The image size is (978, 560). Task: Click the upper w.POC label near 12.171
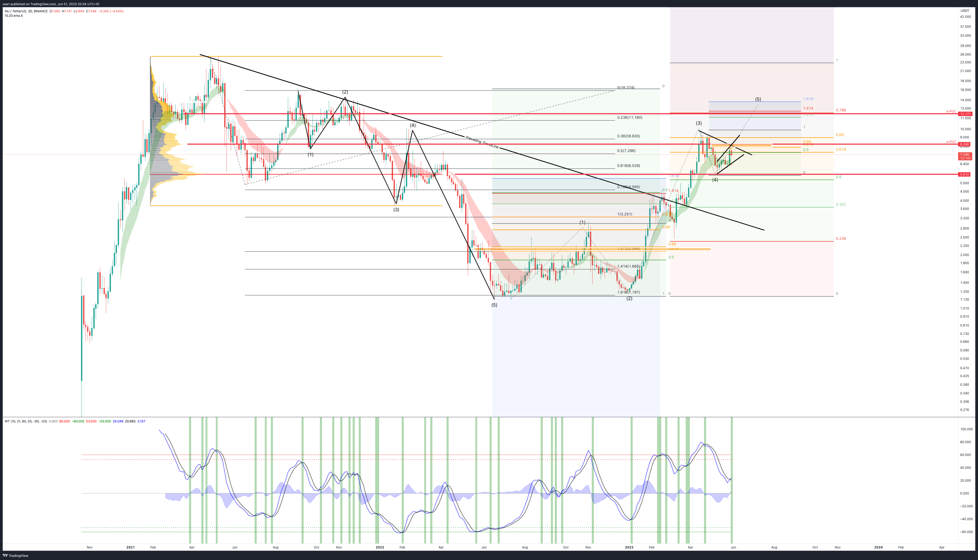coord(951,112)
